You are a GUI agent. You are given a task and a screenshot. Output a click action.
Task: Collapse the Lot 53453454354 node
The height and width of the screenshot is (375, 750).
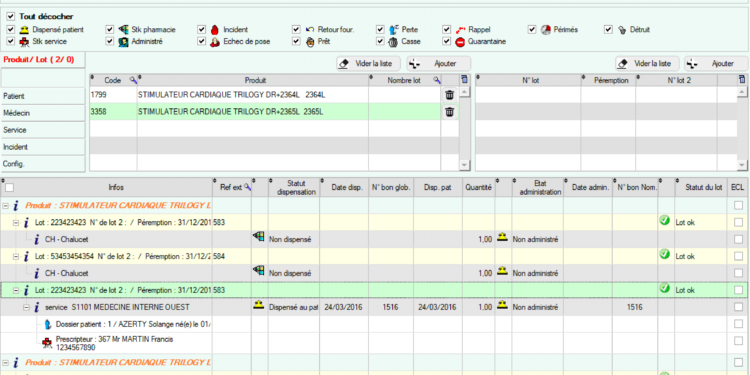(x=15, y=256)
